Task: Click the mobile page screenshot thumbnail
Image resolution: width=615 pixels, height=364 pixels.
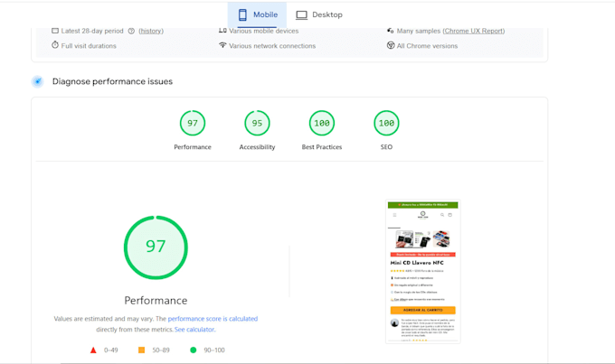Action: [x=423, y=272]
